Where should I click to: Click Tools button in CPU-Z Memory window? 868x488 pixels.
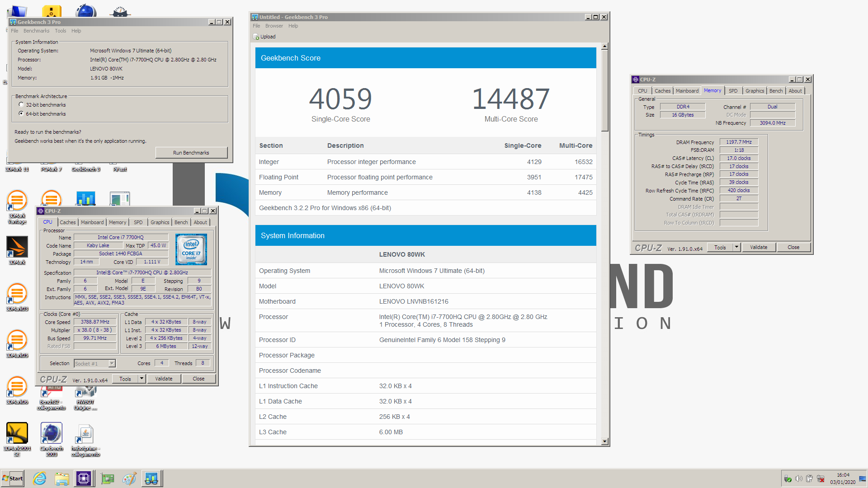coord(720,247)
